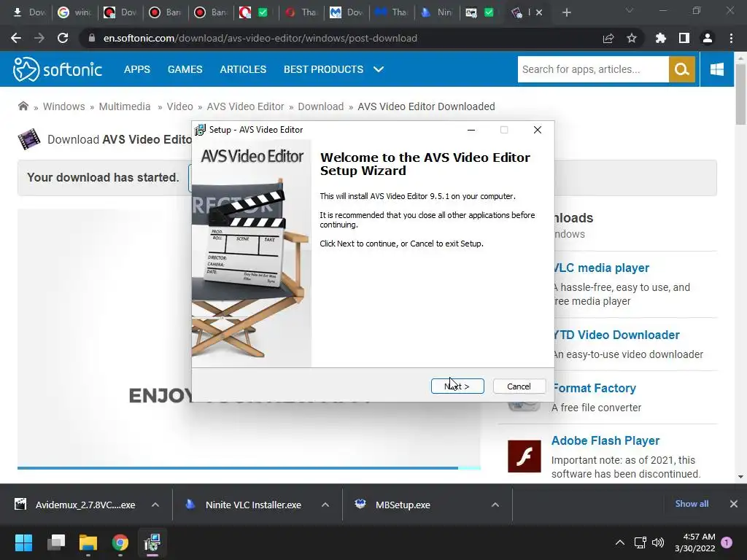Open Adobe Flash Player link

[x=605, y=440]
